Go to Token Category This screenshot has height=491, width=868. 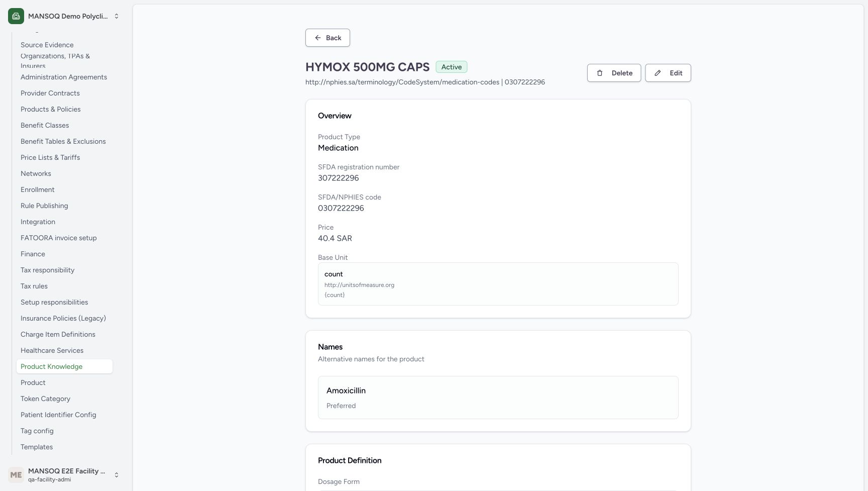point(45,399)
